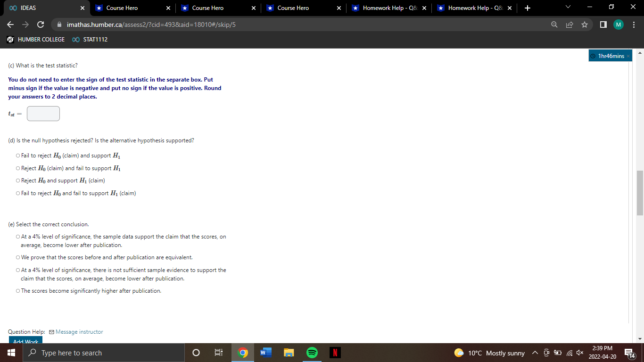This screenshot has height=362, width=644.
Task: Open a new tab with plus icon
Action: click(x=527, y=8)
